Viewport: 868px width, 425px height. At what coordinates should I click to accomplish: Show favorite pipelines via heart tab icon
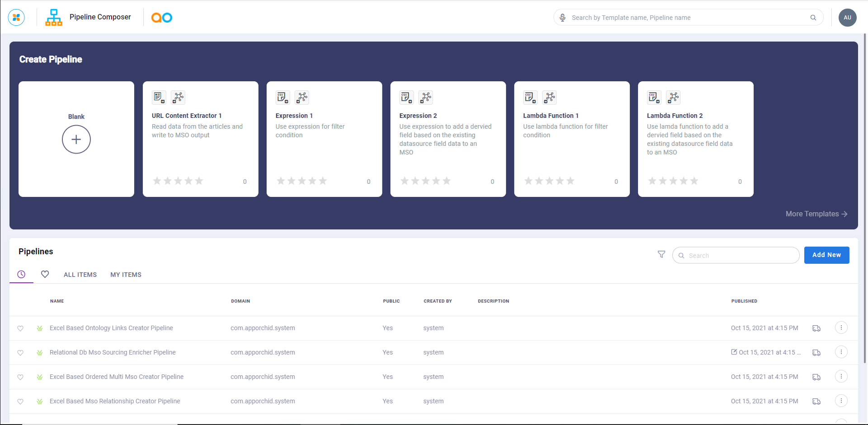pos(45,274)
